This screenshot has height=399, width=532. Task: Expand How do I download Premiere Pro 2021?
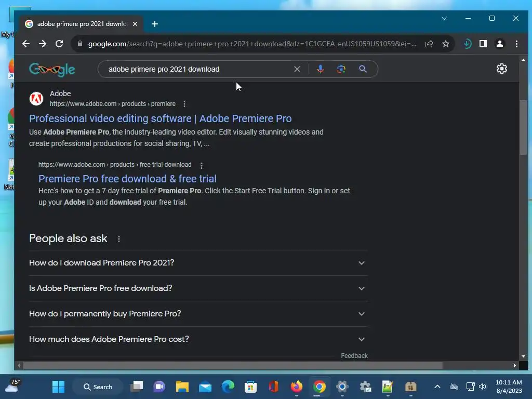[x=198, y=263]
